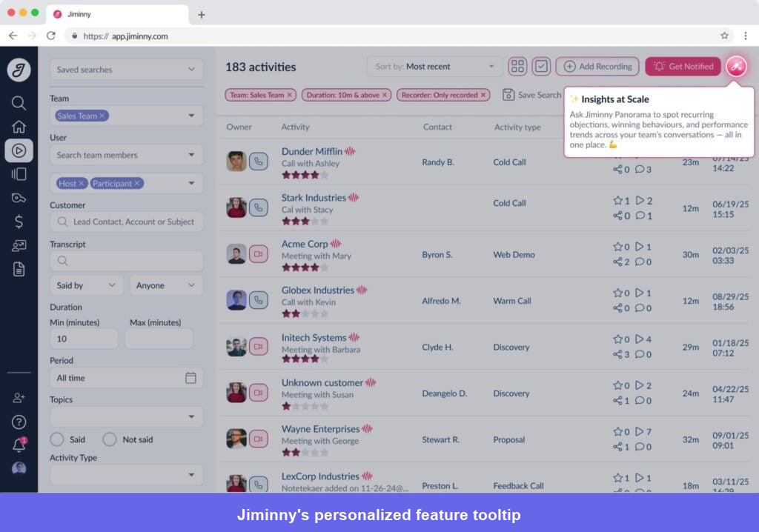Select the Not said radio button

(110, 439)
